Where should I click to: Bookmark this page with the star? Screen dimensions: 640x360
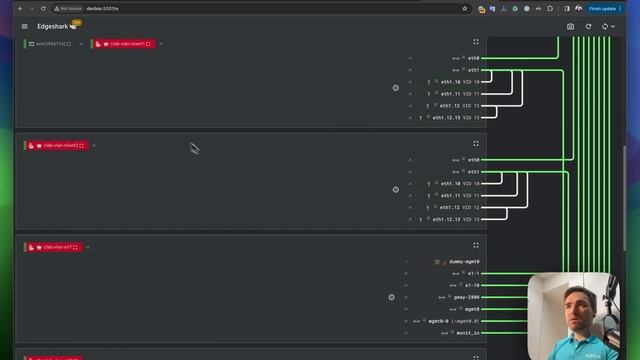tap(464, 9)
